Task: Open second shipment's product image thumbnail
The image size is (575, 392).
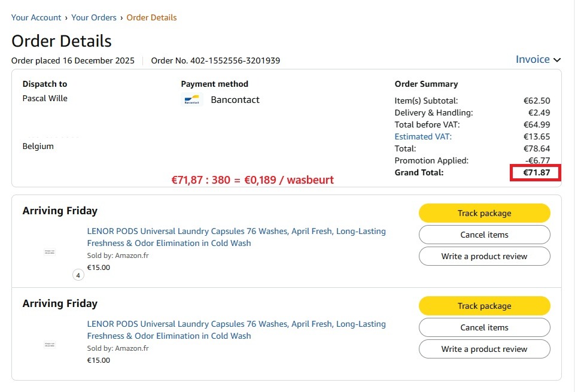Action: click(x=50, y=345)
